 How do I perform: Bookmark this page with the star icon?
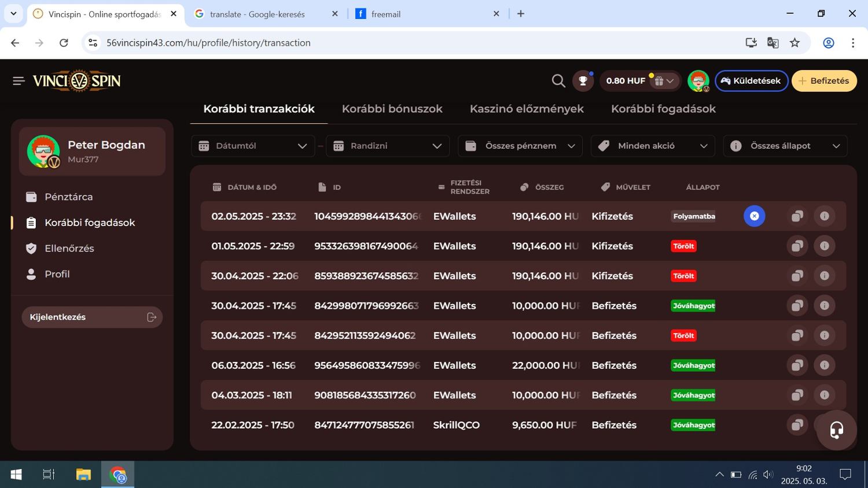(x=795, y=43)
